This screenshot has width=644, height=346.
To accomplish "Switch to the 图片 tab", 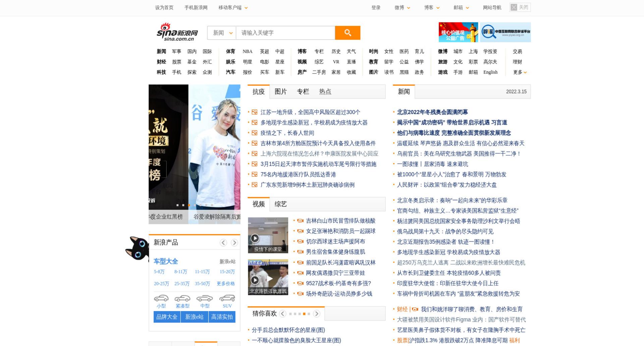I will pos(281,92).
